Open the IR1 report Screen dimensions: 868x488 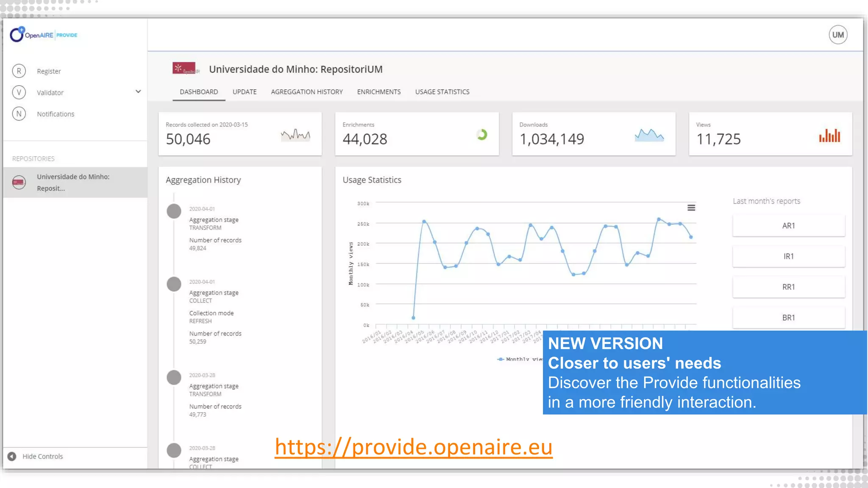tap(788, 256)
